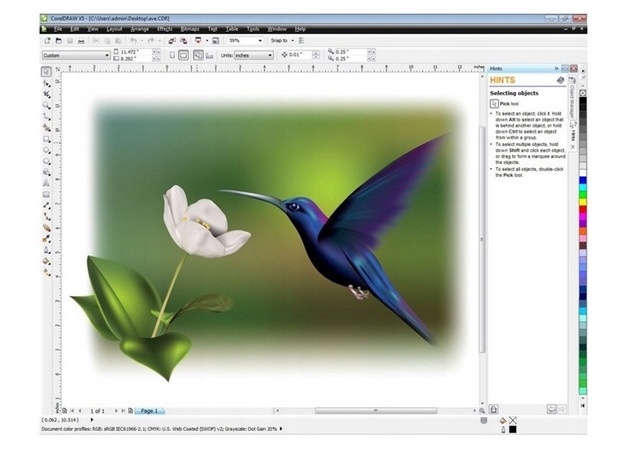Pick the yellow swatch in color palette
This screenshot has width=640, height=460.
583,202
